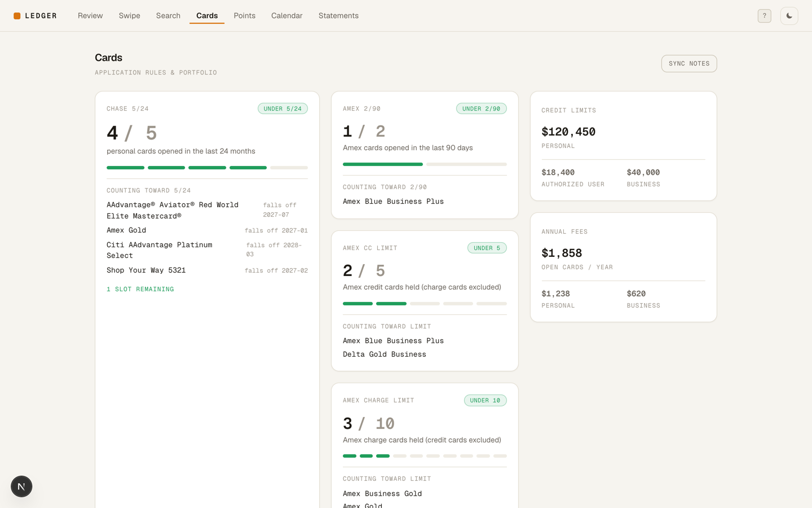Select the Citi AAdvantage Platinum Select entry
Screen dimensions: 812x508
coord(207,250)
